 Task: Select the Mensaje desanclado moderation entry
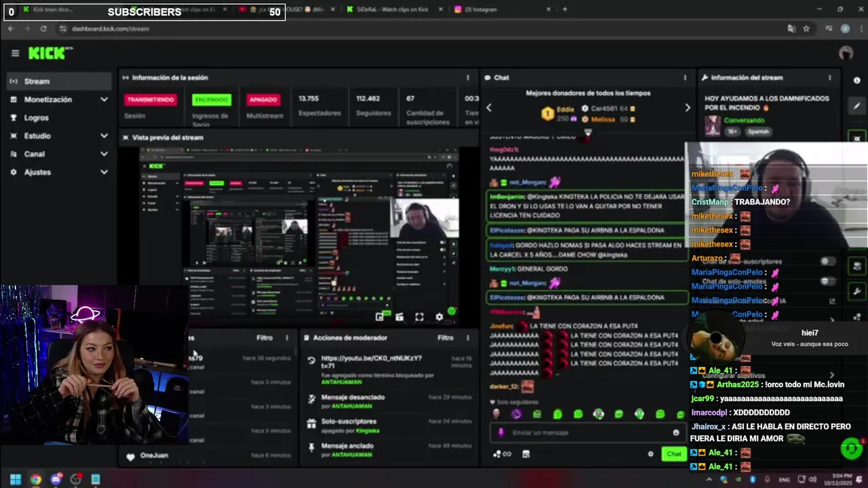coord(389,401)
